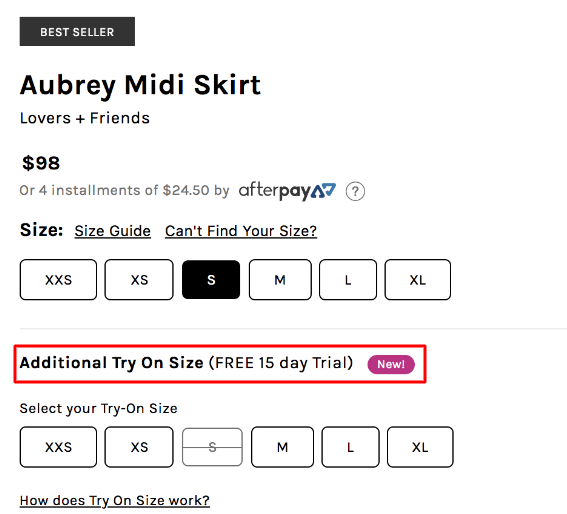The height and width of the screenshot is (514, 567).
Task: Pick L as the Try-On size
Action: pyautogui.click(x=350, y=447)
